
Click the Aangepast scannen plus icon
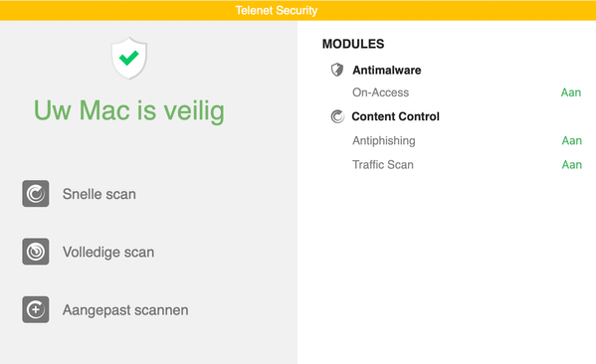pyautogui.click(x=36, y=309)
